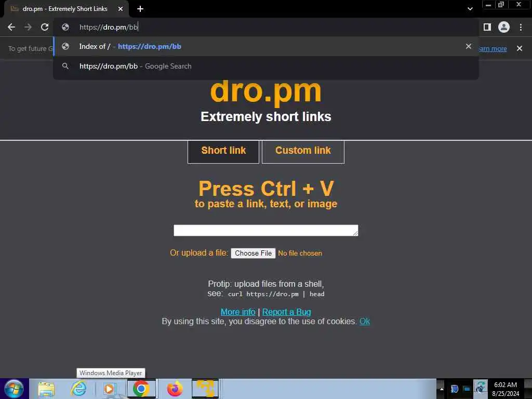Image resolution: width=532 pixels, height=399 pixels.
Task: Click the Chrome taskbar icon
Action: click(141, 389)
